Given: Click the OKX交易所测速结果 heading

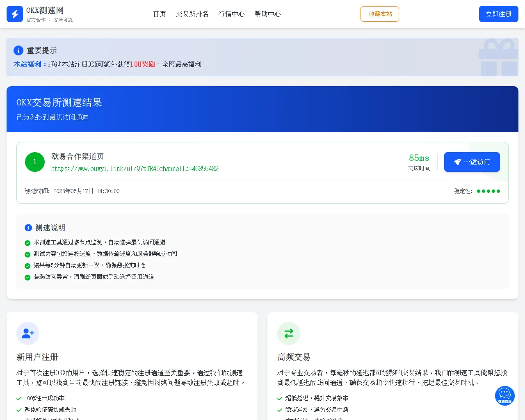Looking at the screenshot, I should pos(59,103).
